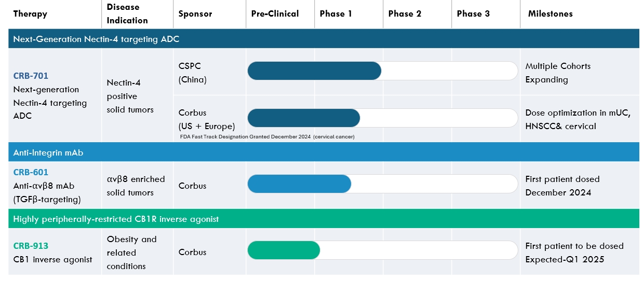
Task: Click the FDA Fast Track Designation footnote
Action: [266, 137]
